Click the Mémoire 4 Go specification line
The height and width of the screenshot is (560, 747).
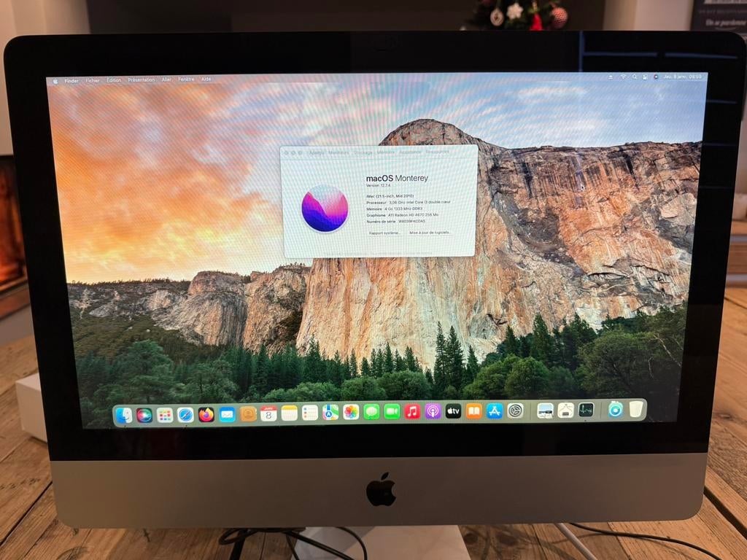[x=395, y=209]
